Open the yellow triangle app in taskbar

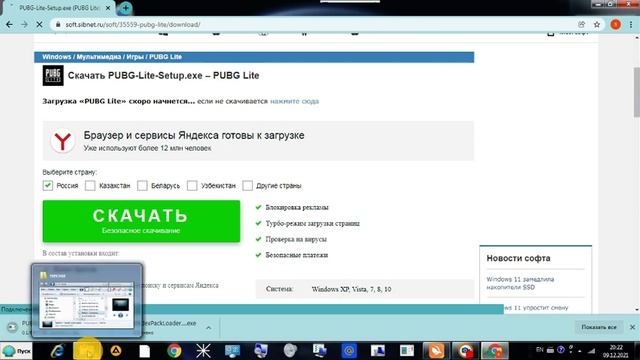(116, 351)
